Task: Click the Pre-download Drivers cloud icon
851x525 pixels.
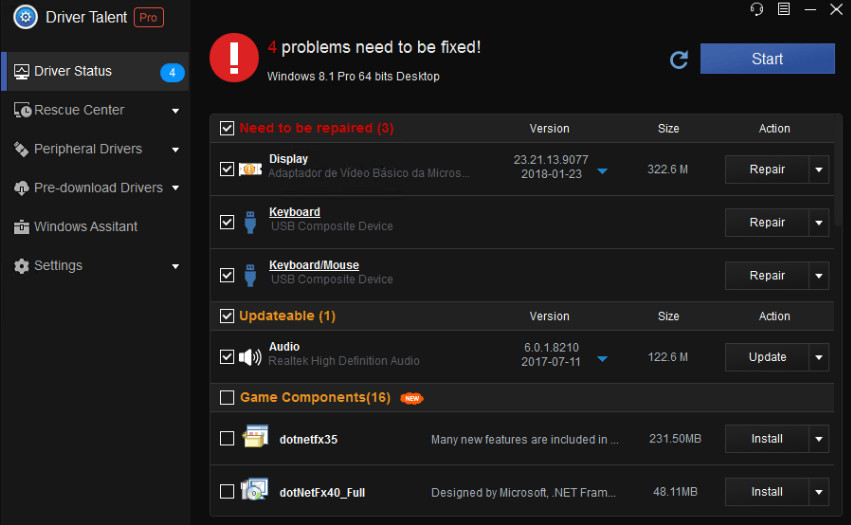Action: pos(21,188)
